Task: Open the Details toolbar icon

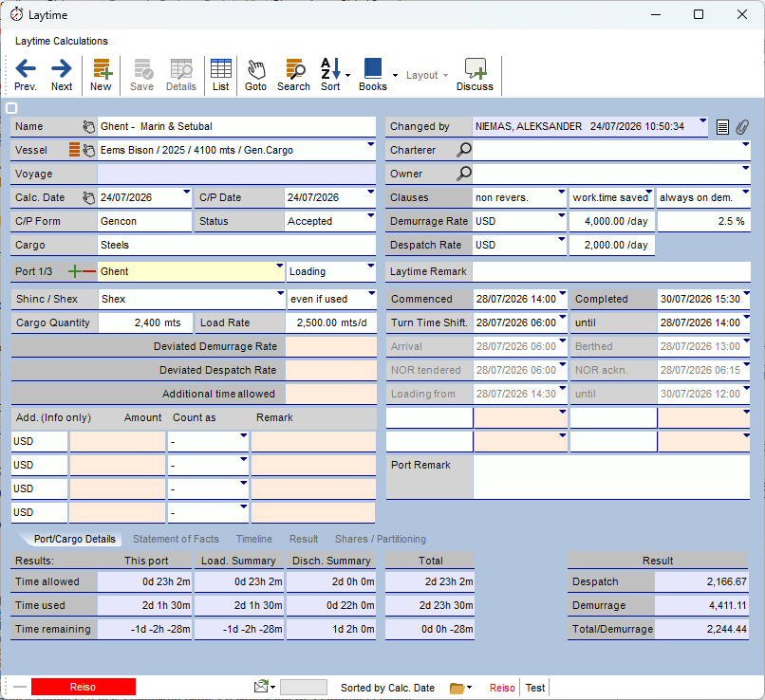Action: (x=181, y=75)
